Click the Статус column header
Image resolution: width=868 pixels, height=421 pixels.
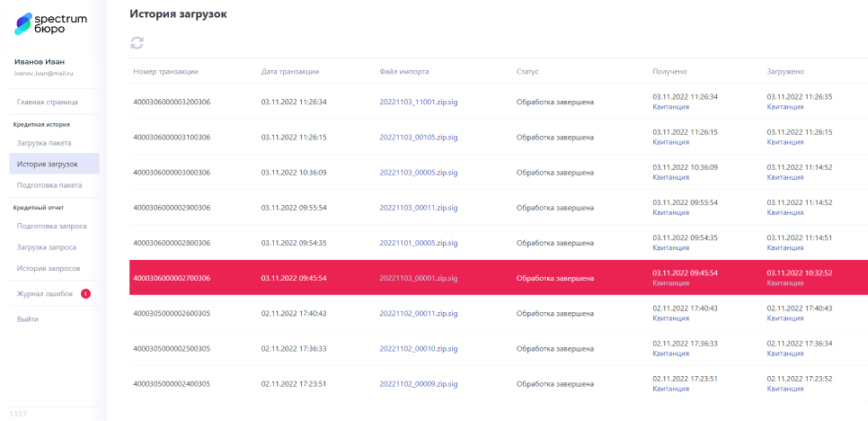527,71
